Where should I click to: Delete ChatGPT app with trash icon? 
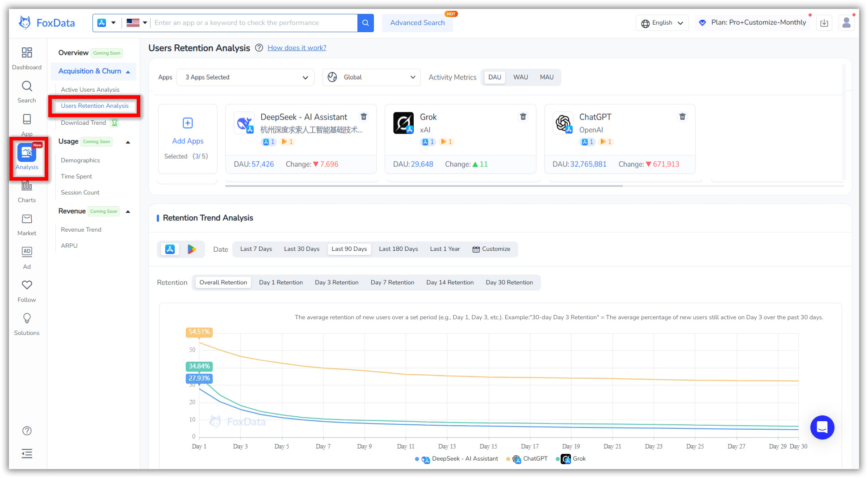(683, 117)
